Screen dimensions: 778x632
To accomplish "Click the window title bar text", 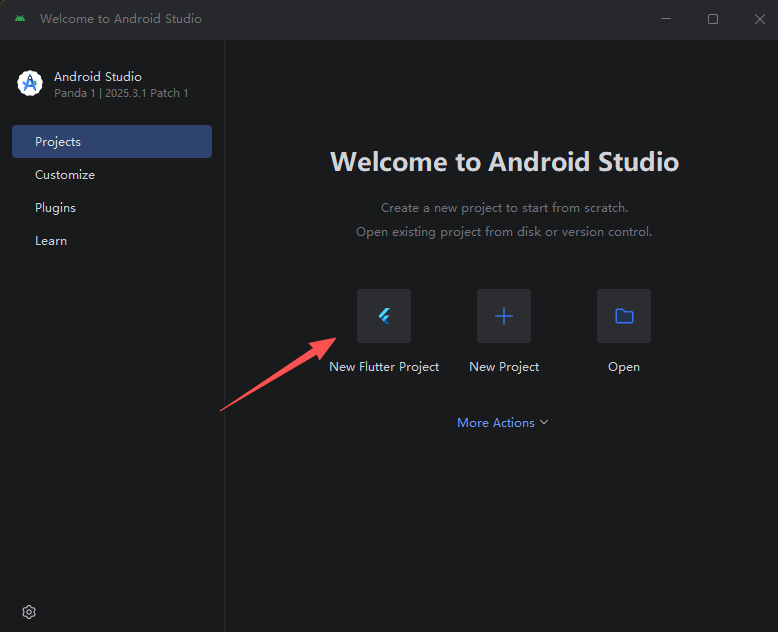I will (121, 19).
